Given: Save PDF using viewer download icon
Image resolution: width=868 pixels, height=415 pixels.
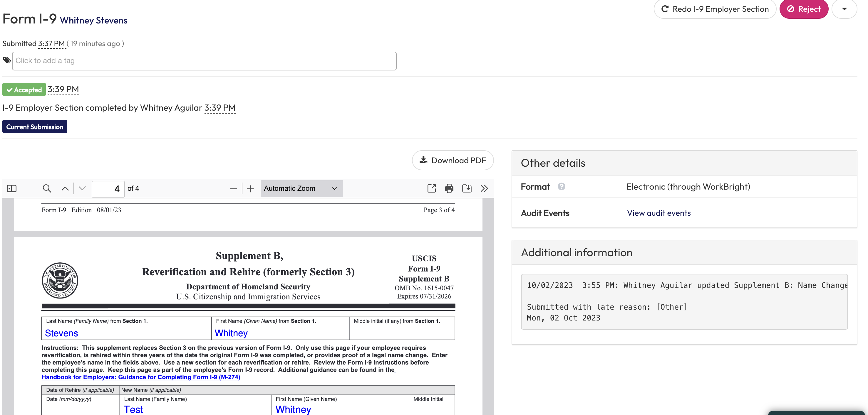Looking at the screenshot, I should click(467, 188).
